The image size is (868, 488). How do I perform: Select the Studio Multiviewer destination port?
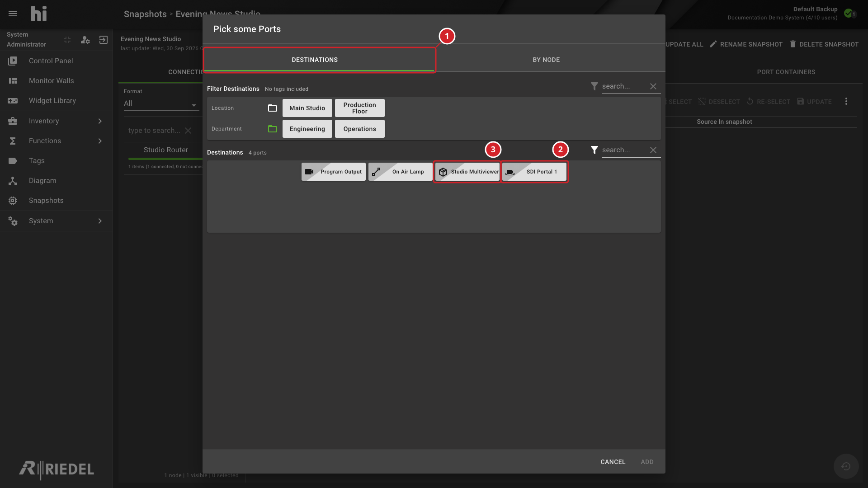(x=467, y=172)
